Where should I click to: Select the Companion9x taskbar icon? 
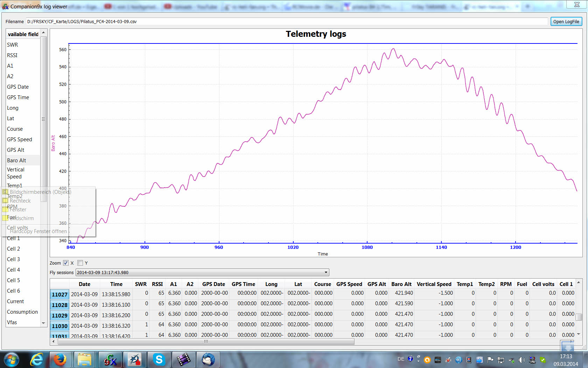[110, 360]
